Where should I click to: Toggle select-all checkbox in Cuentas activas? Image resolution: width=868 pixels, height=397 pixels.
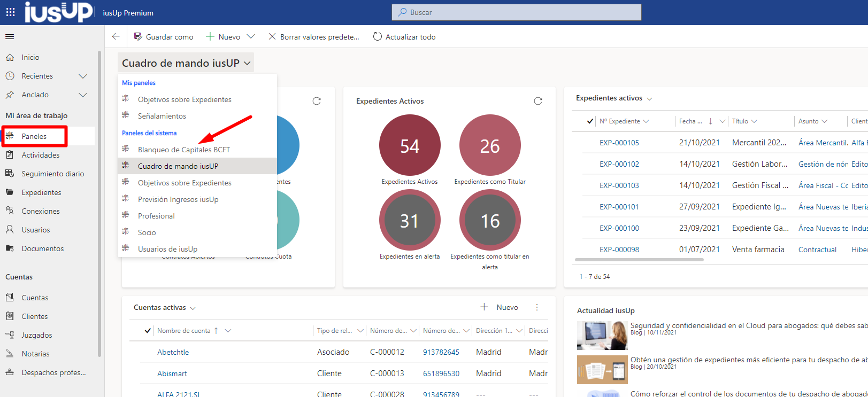[148, 331]
